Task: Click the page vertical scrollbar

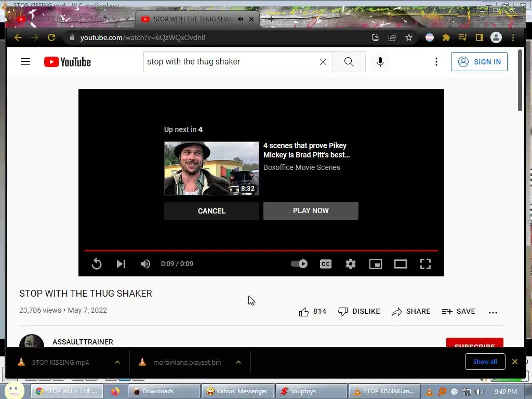Action: [520, 80]
